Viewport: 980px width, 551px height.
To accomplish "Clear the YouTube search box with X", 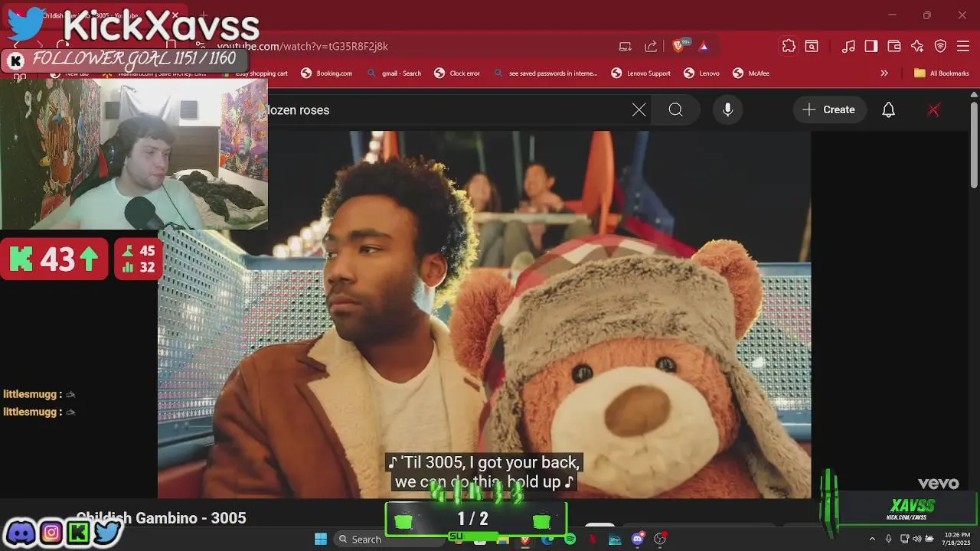I will tap(639, 110).
